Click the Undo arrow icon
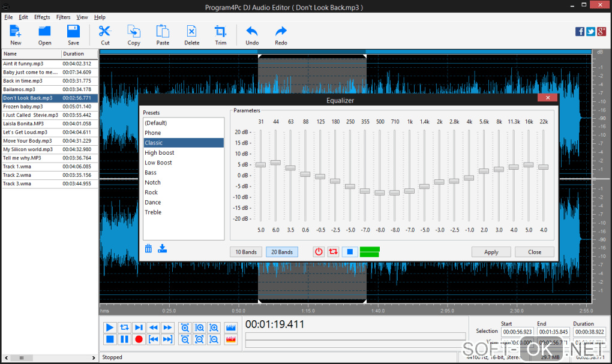Image resolution: width=612 pixels, height=364 pixels. pos(252,34)
